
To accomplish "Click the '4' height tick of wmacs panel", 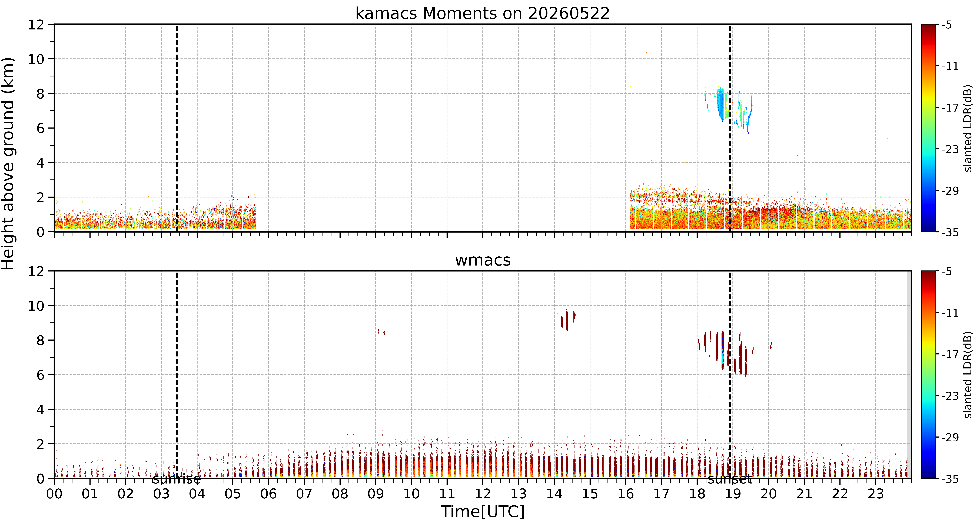I will coord(40,409).
